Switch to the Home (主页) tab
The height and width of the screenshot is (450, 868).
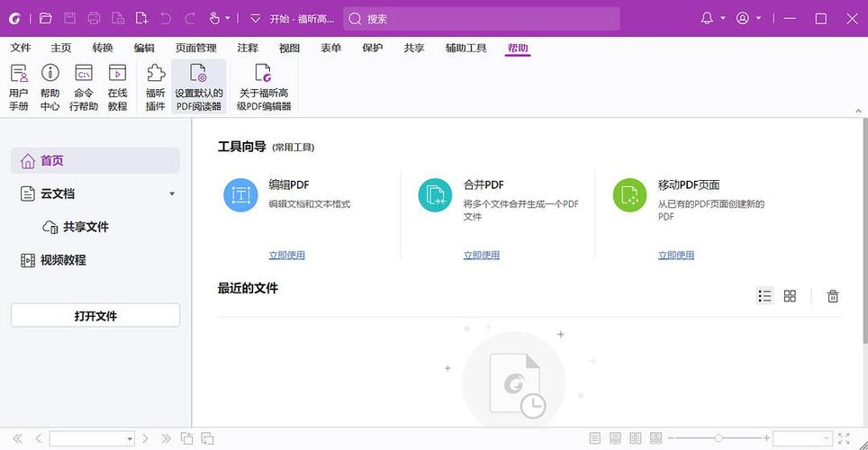coord(61,49)
